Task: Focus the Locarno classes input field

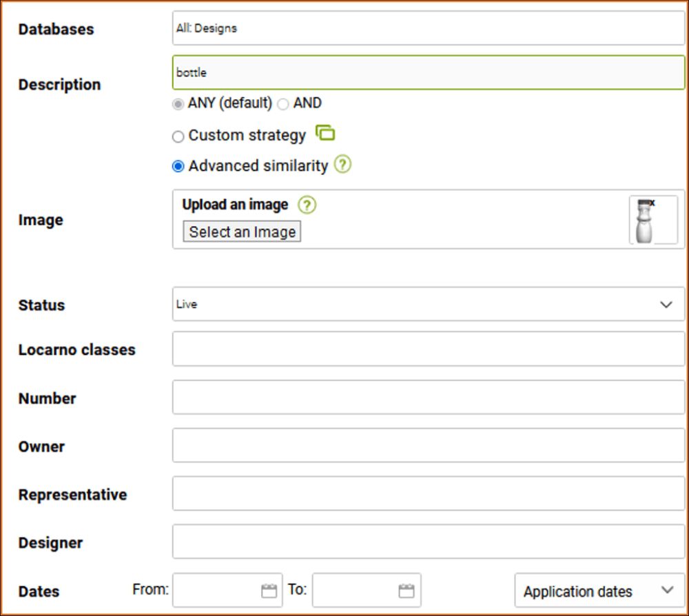Action: [x=428, y=349]
